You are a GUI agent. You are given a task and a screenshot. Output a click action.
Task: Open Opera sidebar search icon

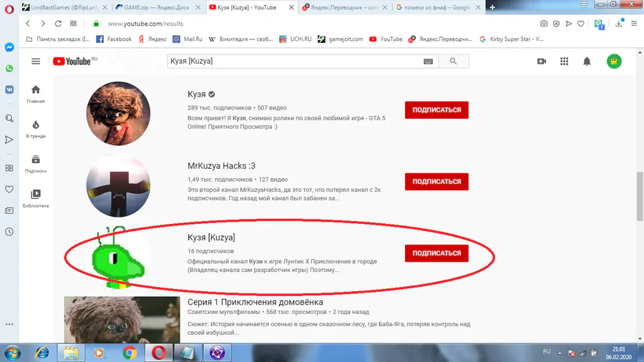[x=9, y=119]
